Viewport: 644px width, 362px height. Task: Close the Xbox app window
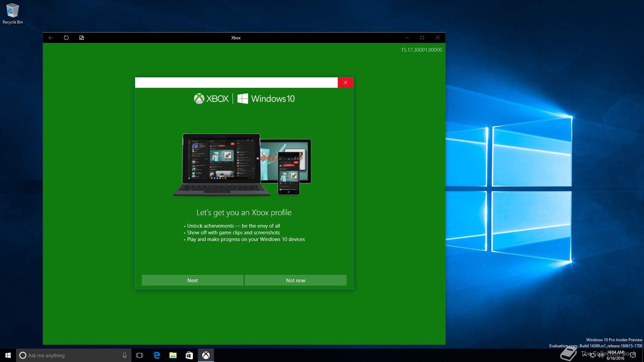coord(438,38)
